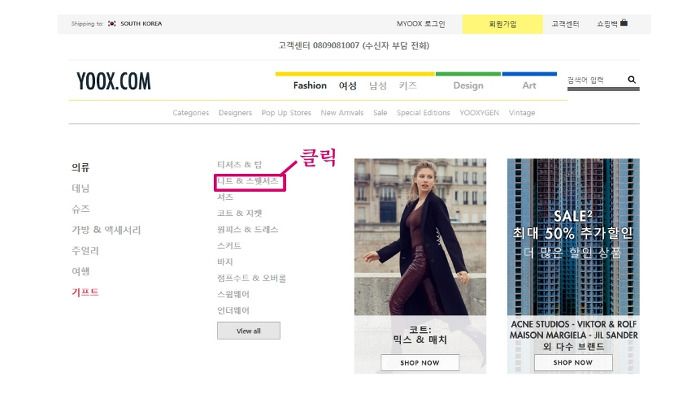Switch to the Art tab
Viewport: 700px width, 398px height.
[x=529, y=85]
